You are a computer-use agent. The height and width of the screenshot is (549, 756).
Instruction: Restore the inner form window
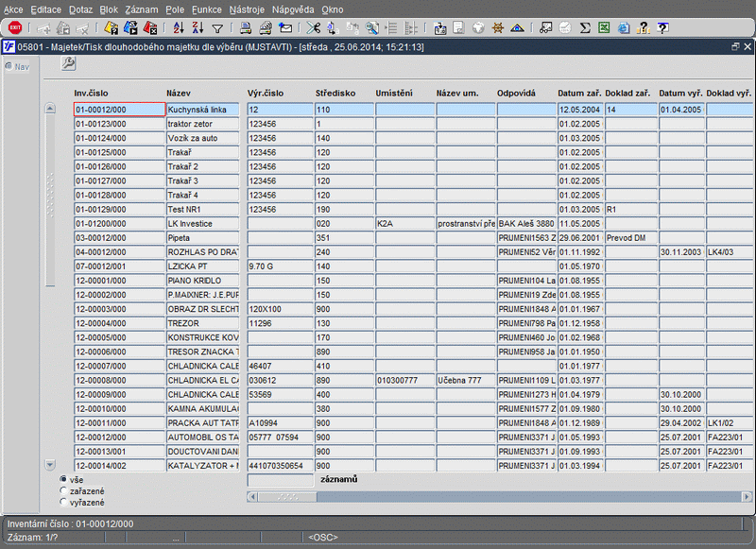(x=735, y=46)
